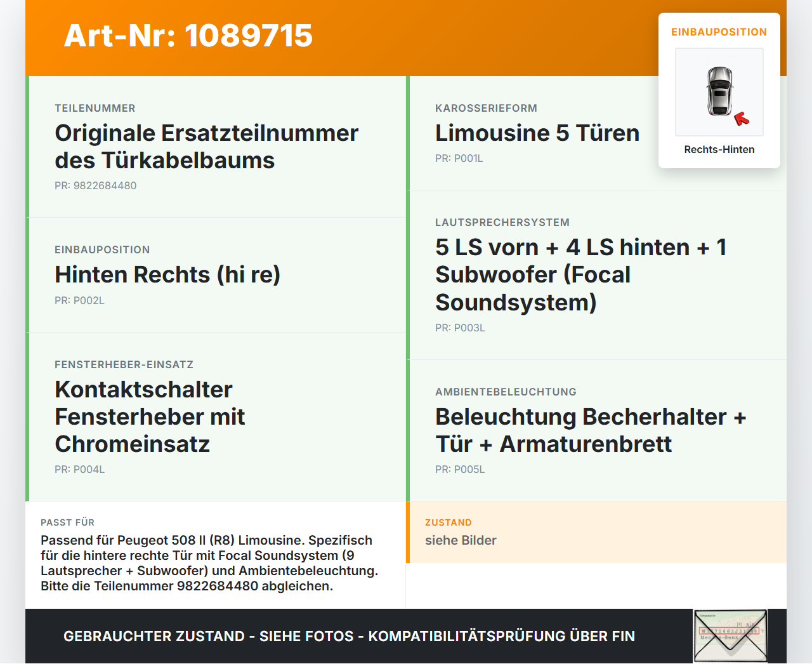Click the AMBIENTEBELEUCHTUNG label
The width and height of the screenshot is (812, 664).
tap(506, 392)
